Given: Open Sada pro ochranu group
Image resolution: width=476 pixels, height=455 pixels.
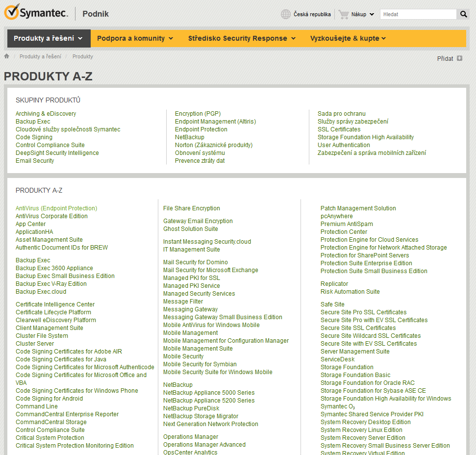Looking at the screenshot, I should click(342, 114).
